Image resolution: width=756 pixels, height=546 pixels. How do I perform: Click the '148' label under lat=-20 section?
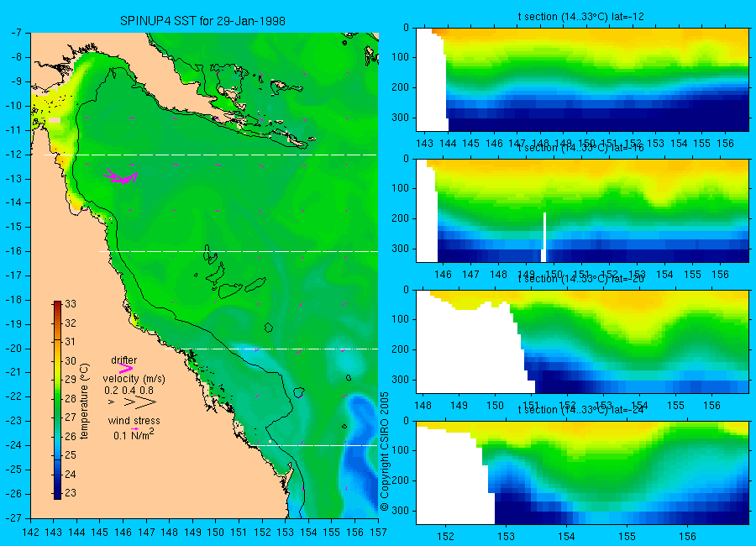click(423, 405)
